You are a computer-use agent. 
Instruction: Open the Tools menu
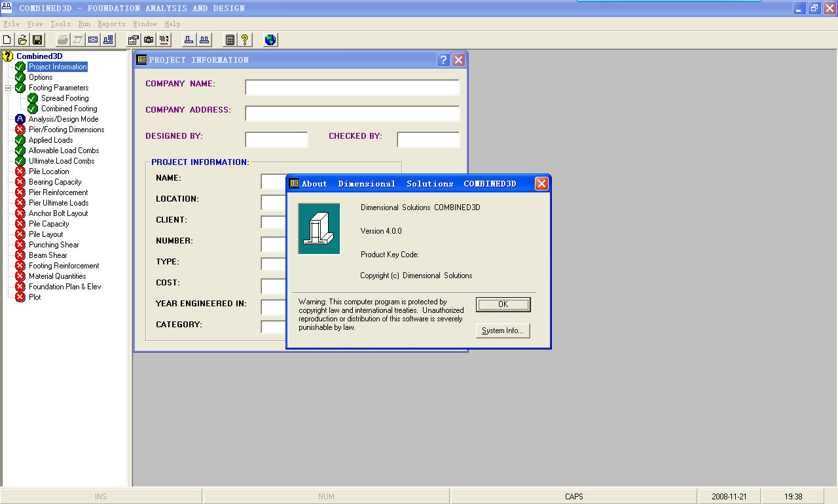pyautogui.click(x=60, y=24)
